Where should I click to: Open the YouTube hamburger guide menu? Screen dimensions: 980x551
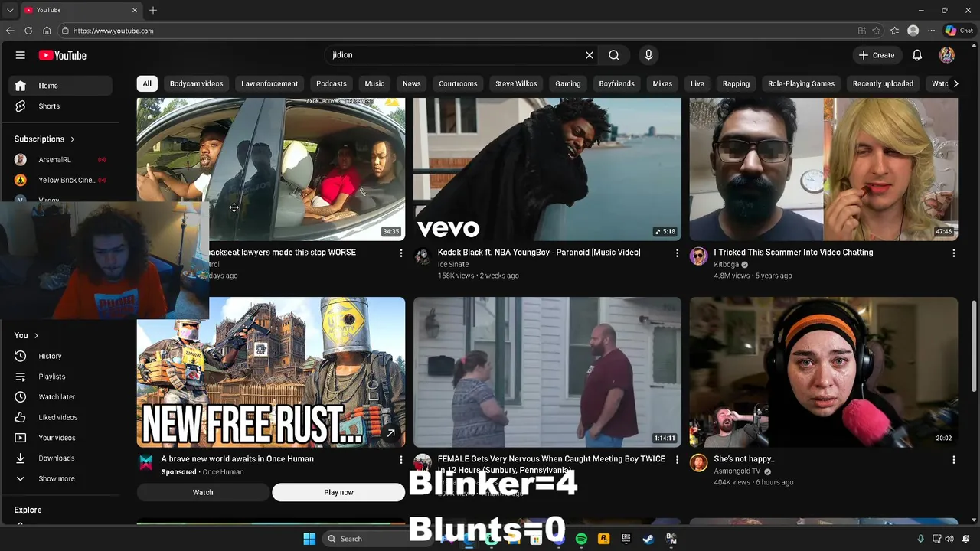[x=21, y=55]
